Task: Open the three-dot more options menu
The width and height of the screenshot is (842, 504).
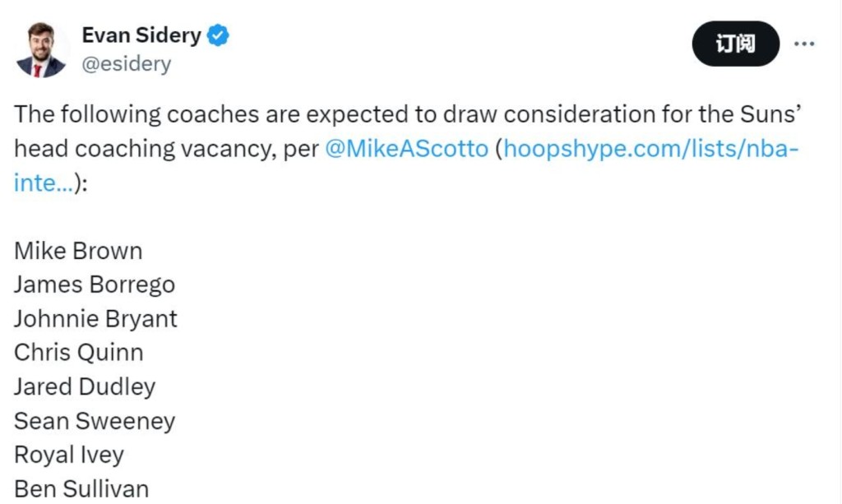Action: (803, 44)
